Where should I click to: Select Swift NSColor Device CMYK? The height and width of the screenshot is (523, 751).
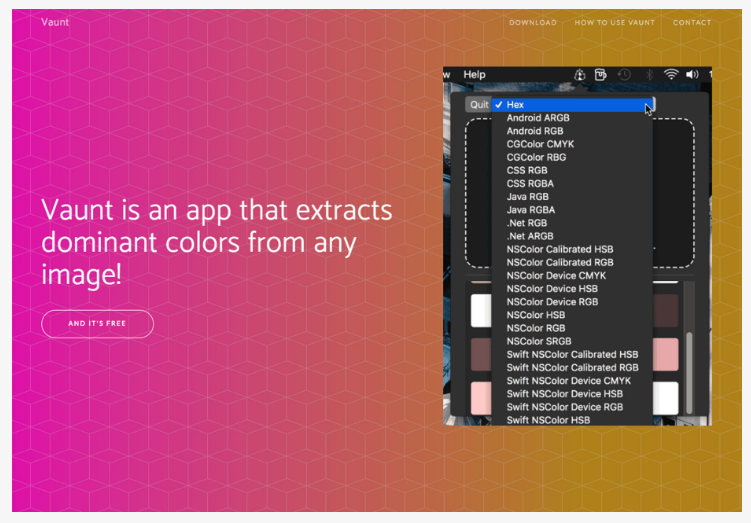click(572, 381)
